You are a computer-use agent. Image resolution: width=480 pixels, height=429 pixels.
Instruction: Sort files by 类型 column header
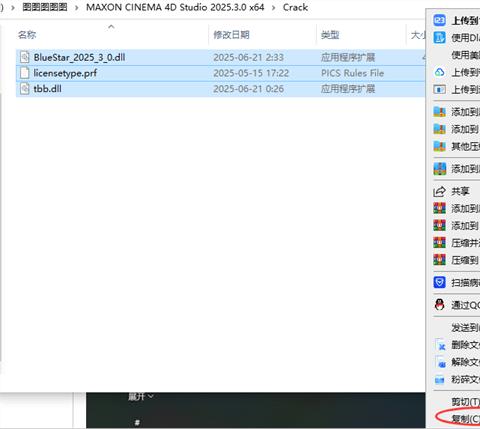(x=330, y=35)
